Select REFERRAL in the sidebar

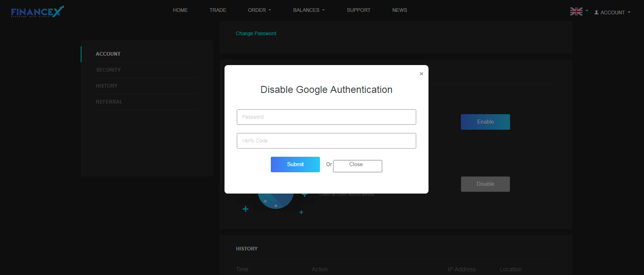[x=109, y=102]
